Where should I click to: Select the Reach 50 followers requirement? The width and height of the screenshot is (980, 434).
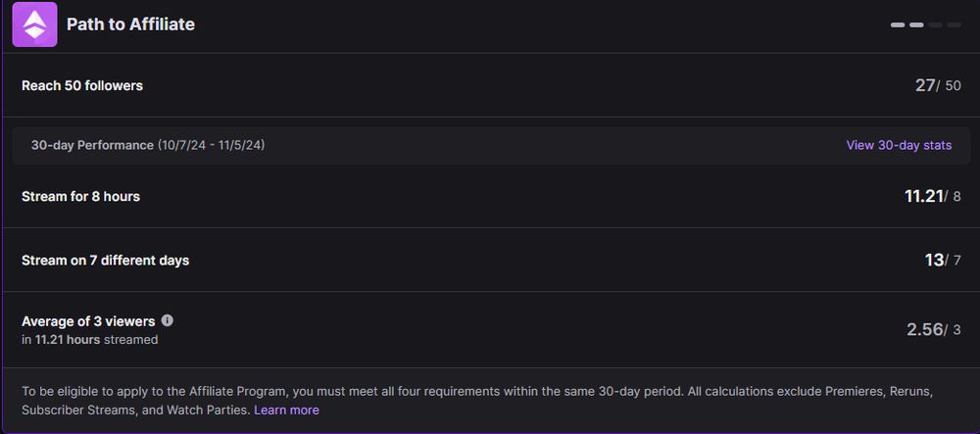pos(82,85)
